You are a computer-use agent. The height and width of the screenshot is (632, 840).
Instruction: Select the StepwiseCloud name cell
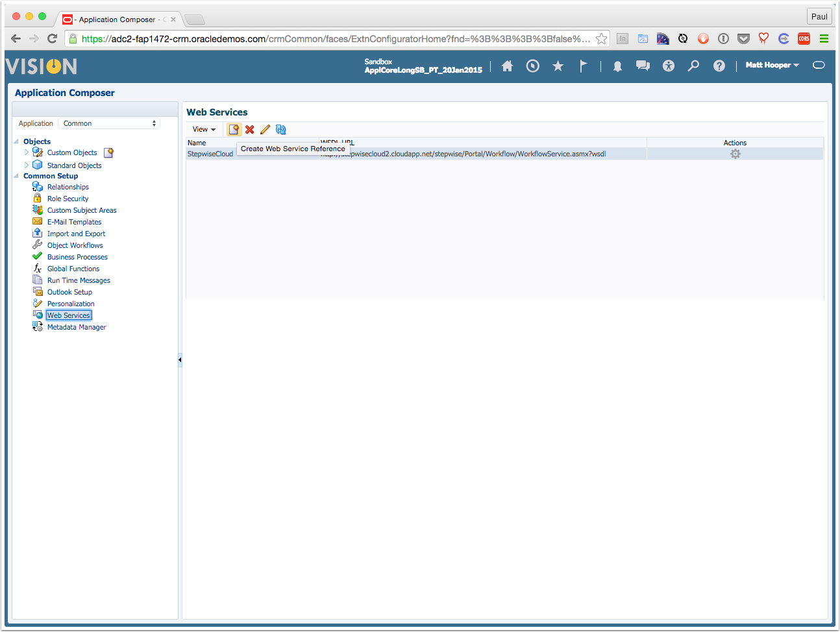point(210,154)
